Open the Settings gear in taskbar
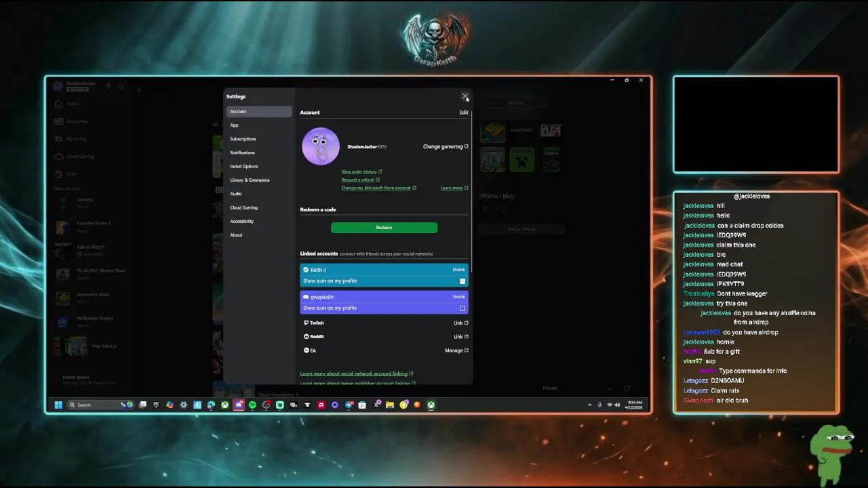 (x=183, y=405)
